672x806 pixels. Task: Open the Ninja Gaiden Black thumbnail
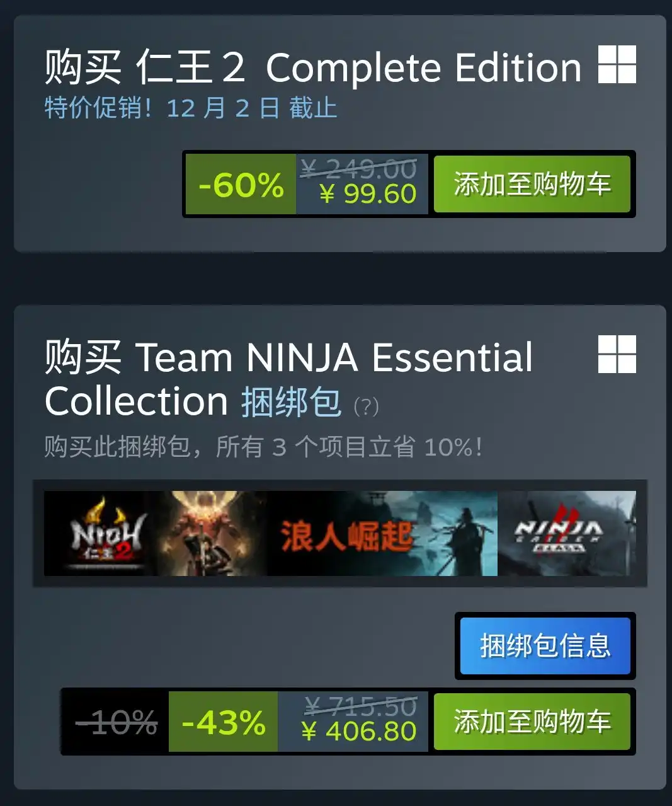pos(567,533)
